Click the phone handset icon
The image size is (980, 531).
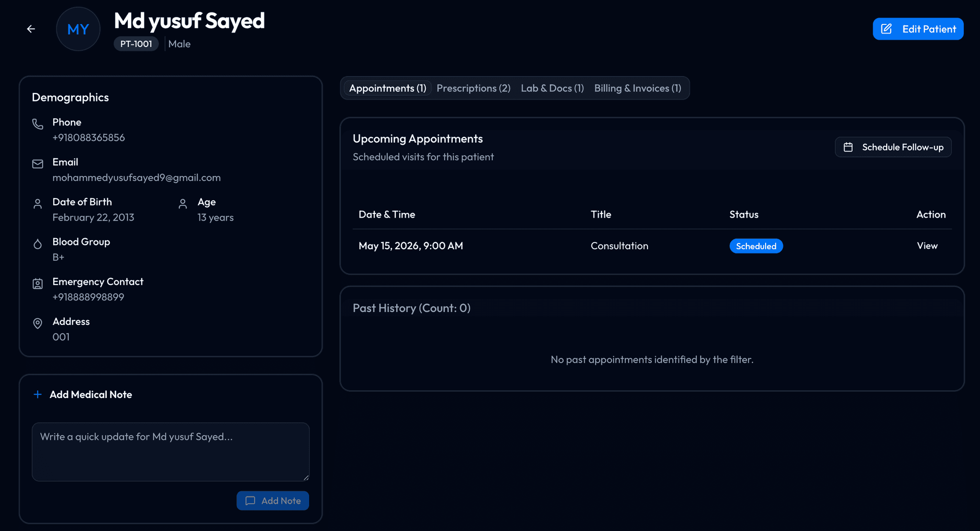(38, 124)
